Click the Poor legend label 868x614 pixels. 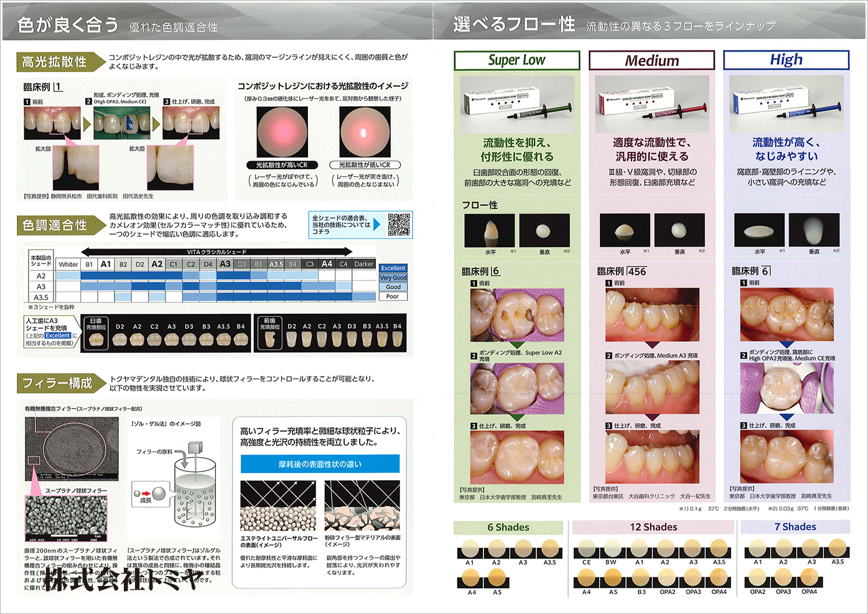[393, 296]
